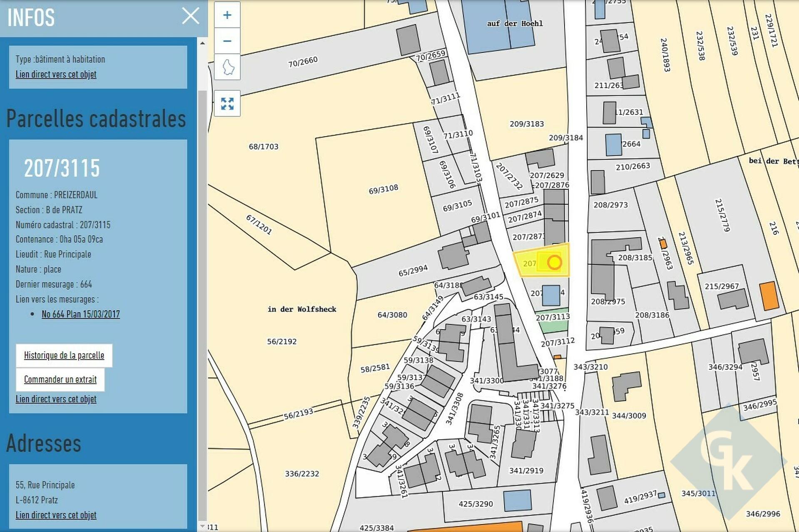
Task: Click Type :bâtiment à habitation text
Action: tap(60, 59)
